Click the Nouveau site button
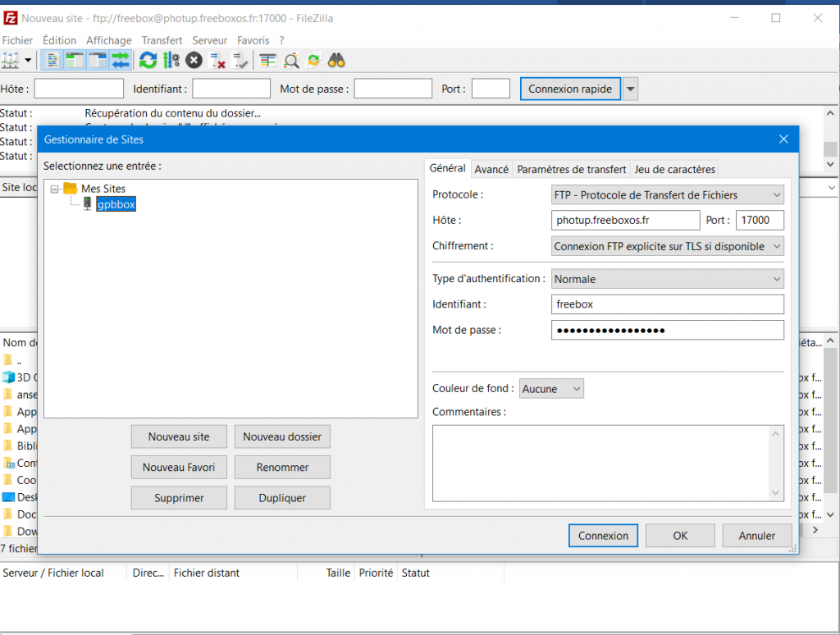Image resolution: width=840 pixels, height=635 pixels. coord(179,437)
